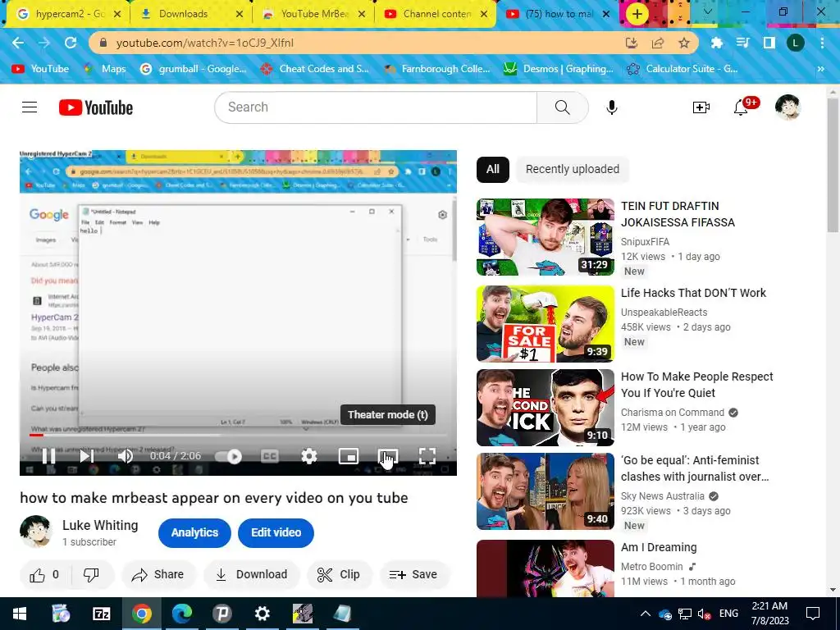840x630 pixels.
Task: Click the SnipuxFIFA channel name
Action: (645, 242)
